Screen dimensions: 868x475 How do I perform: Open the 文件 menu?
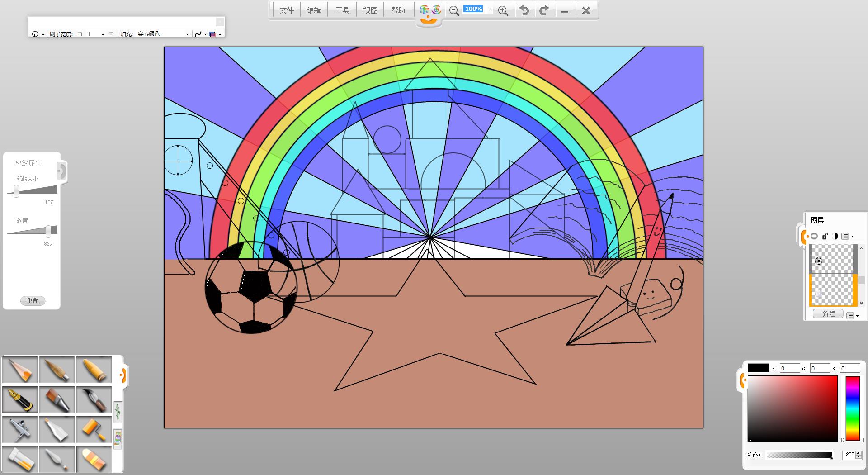pos(287,10)
